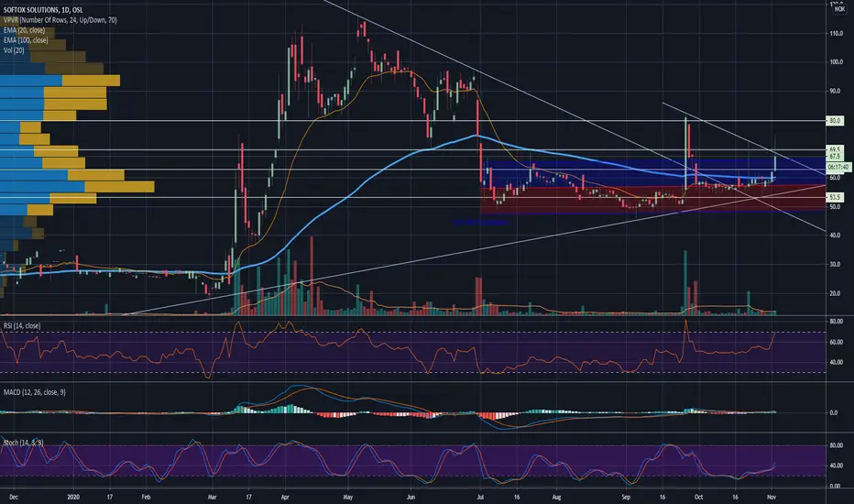The width and height of the screenshot is (854, 504).
Task: Click the 80.0 horizontal line price label
Action: point(835,120)
